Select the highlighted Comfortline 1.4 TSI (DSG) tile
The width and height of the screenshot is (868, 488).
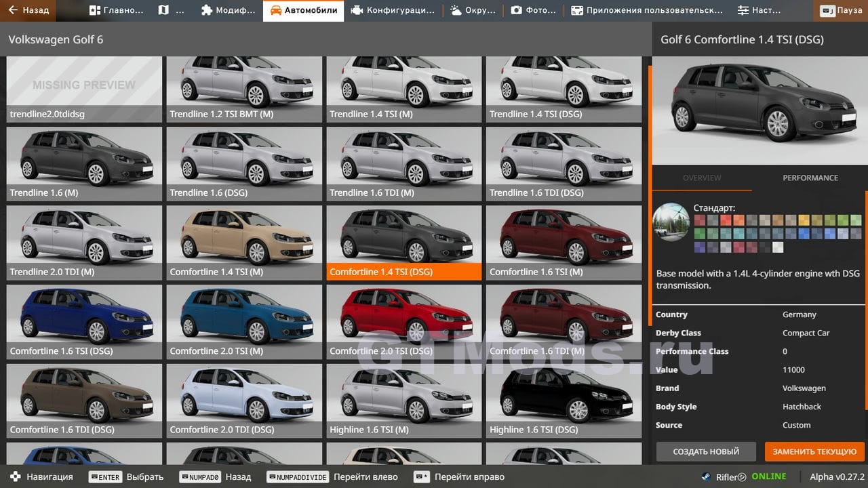tap(404, 243)
